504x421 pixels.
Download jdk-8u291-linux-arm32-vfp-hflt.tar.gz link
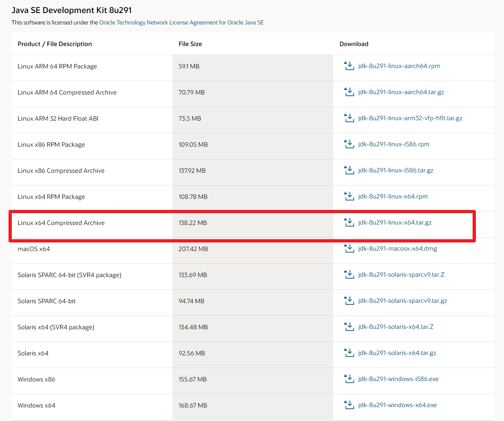click(410, 118)
